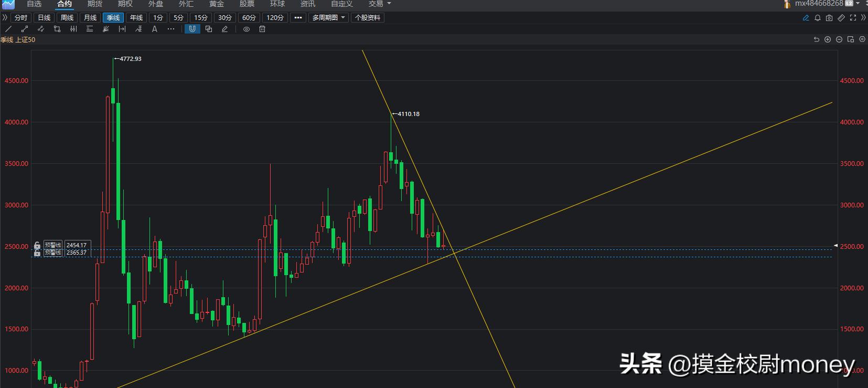Switch to the 期货 futures tab
The image size is (868, 388).
[95, 4]
